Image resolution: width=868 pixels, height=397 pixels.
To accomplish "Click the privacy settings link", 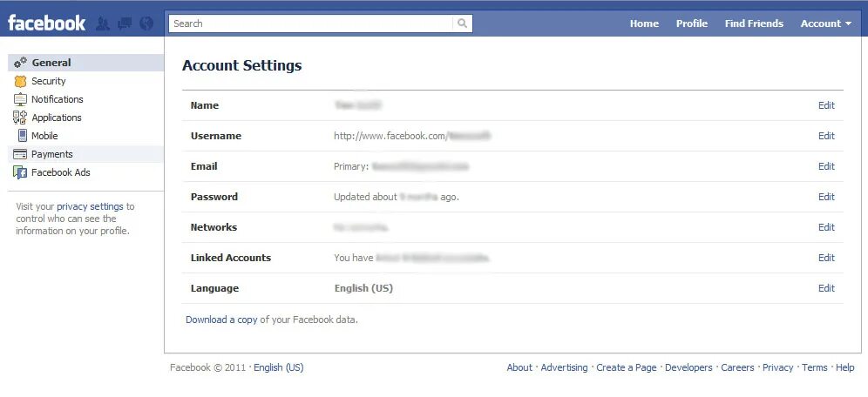I will pyautogui.click(x=90, y=207).
